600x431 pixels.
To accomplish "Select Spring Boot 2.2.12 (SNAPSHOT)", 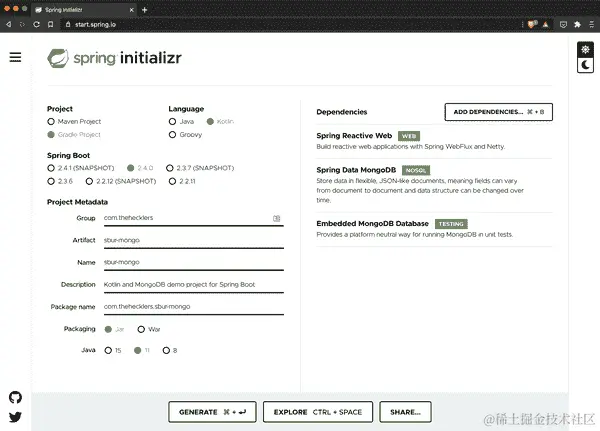I will (89, 181).
